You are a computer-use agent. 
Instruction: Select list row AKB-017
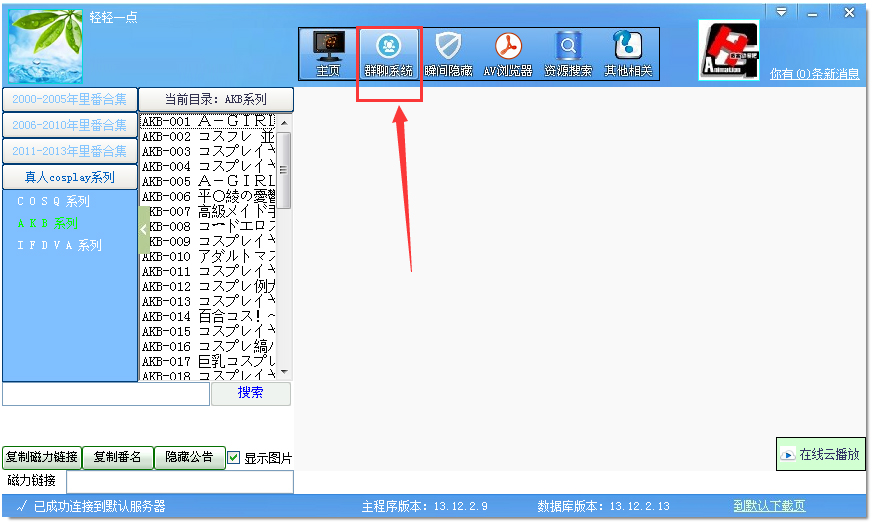point(208,362)
